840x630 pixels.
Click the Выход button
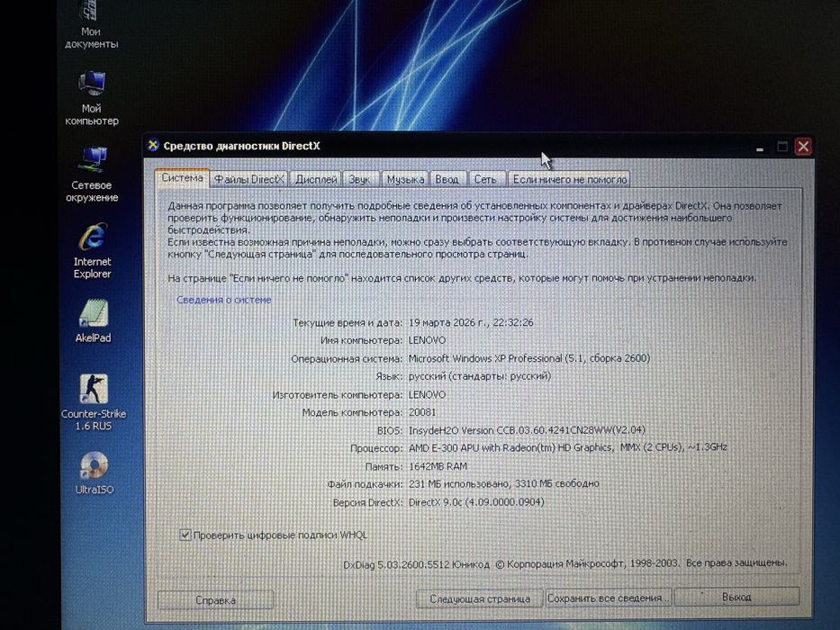pos(736,597)
